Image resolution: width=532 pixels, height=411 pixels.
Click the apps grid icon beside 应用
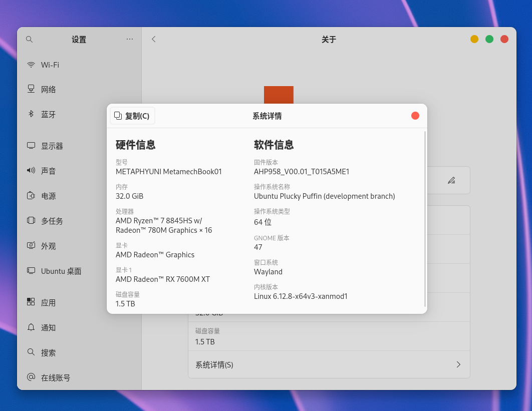[31, 302]
